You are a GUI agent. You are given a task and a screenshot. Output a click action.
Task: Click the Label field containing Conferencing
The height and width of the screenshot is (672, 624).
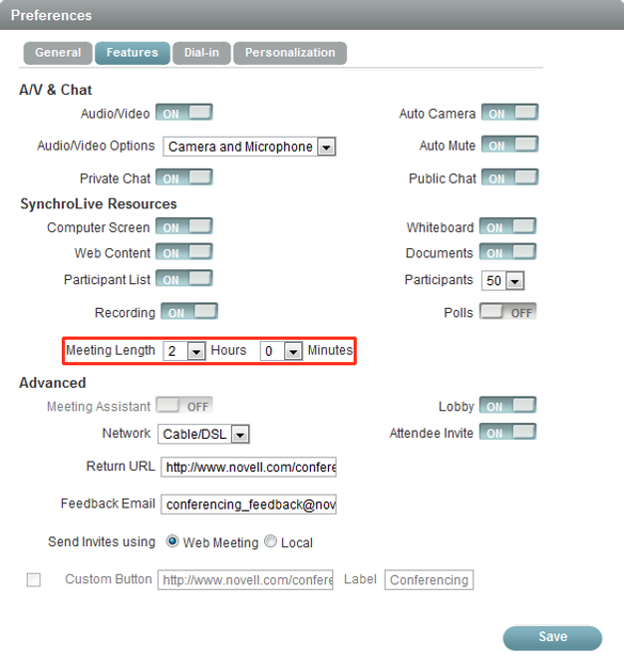click(429, 580)
